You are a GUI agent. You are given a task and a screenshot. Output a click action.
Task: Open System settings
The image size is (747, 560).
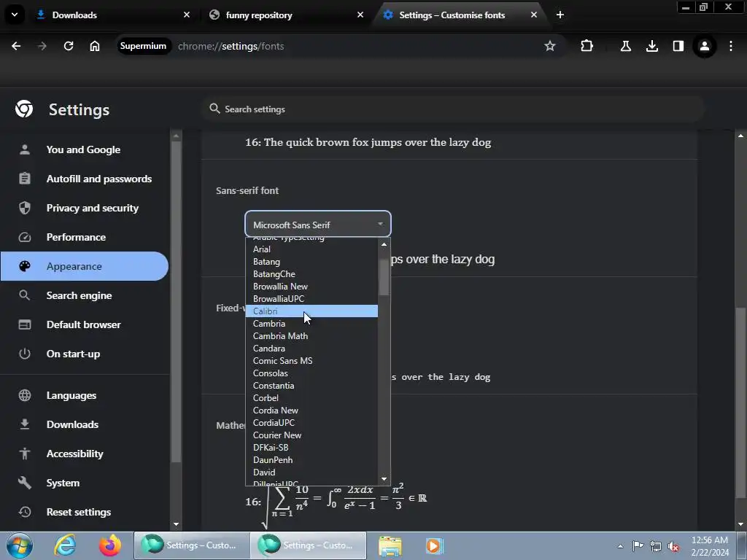click(84, 483)
